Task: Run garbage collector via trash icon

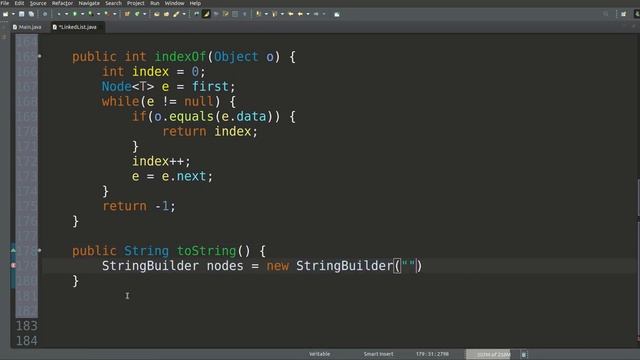Action: pyautogui.click(x=524, y=354)
